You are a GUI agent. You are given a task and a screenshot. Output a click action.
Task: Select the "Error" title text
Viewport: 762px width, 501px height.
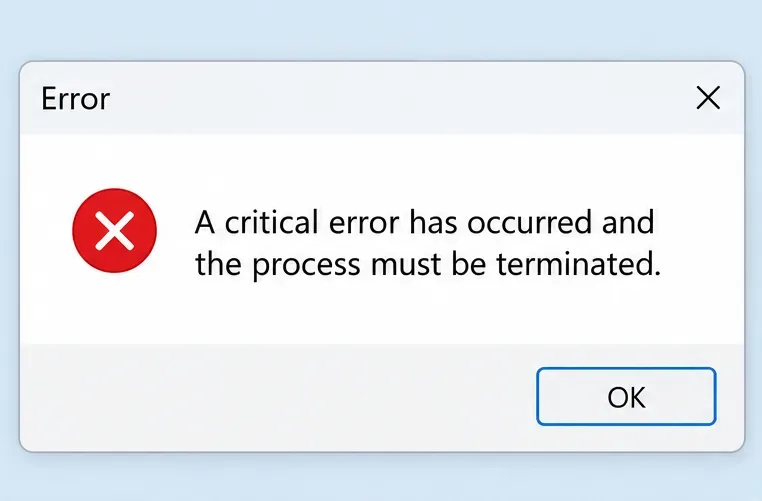click(x=76, y=99)
